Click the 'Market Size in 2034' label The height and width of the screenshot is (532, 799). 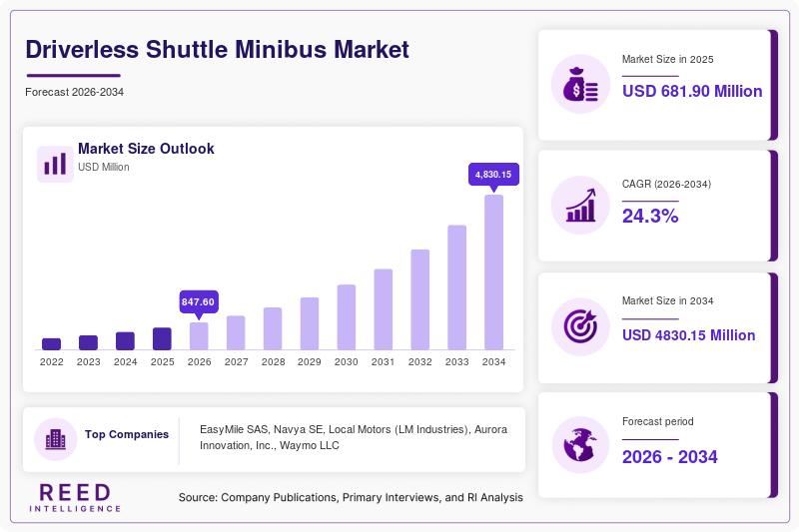click(667, 300)
